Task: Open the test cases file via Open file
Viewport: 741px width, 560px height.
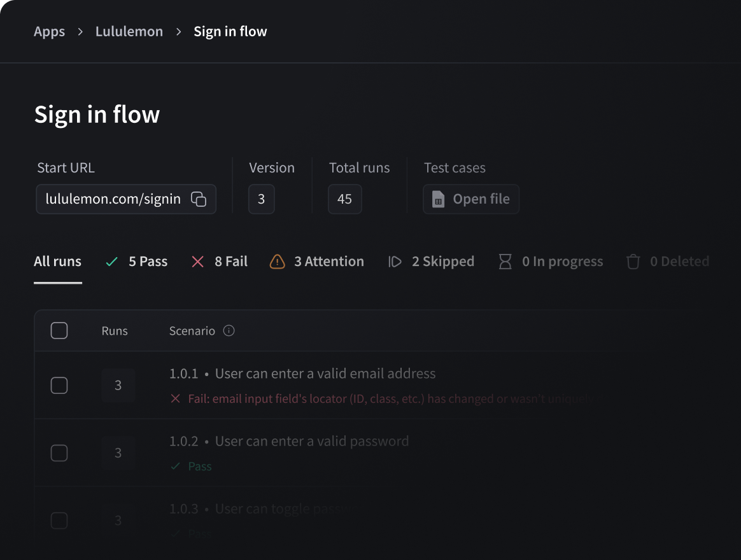Action: (x=471, y=199)
